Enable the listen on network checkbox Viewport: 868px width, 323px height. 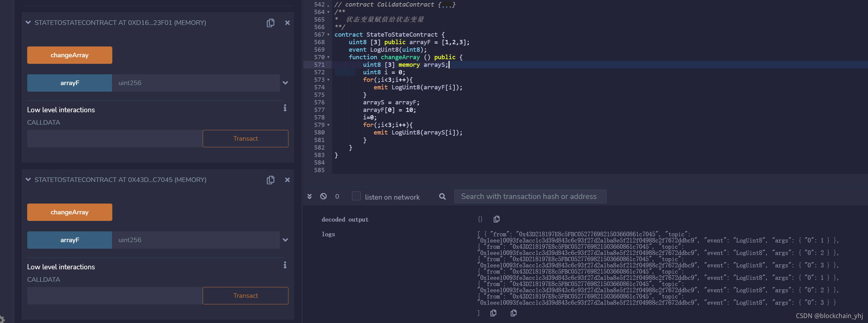click(356, 196)
